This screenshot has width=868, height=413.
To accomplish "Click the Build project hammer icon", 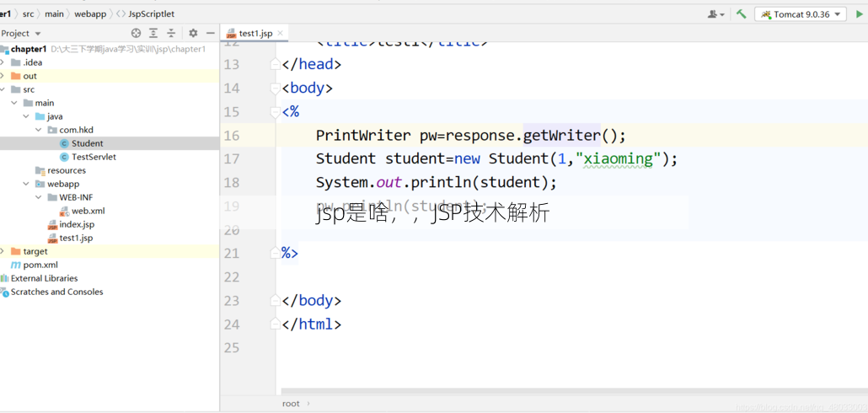I will tap(742, 13).
